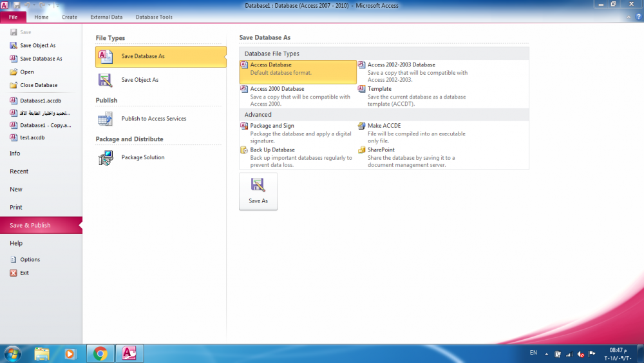Go to the Recent page

(19, 172)
